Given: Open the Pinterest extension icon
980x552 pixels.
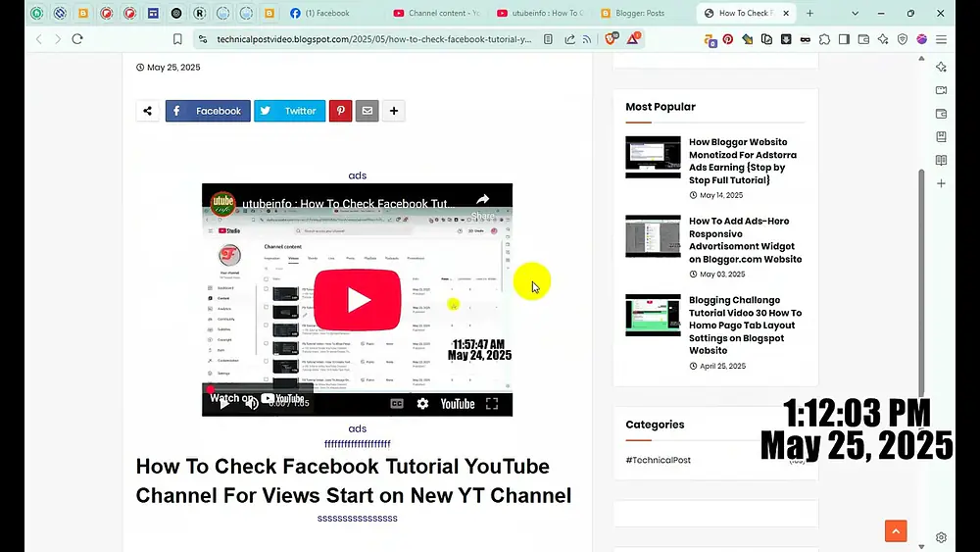Looking at the screenshot, I should pyautogui.click(x=728, y=39).
